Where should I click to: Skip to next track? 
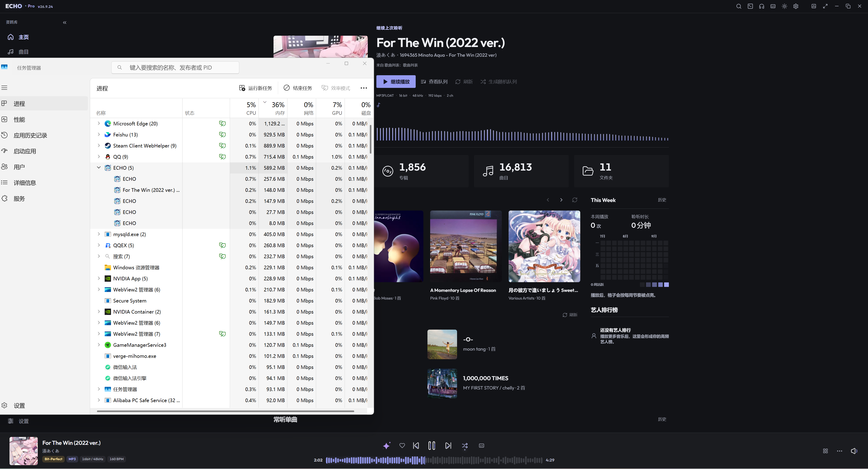(448, 446)
